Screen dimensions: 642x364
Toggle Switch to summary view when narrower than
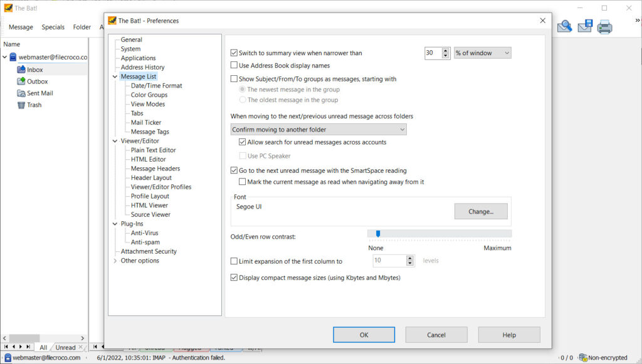click(x=234, y=53)
